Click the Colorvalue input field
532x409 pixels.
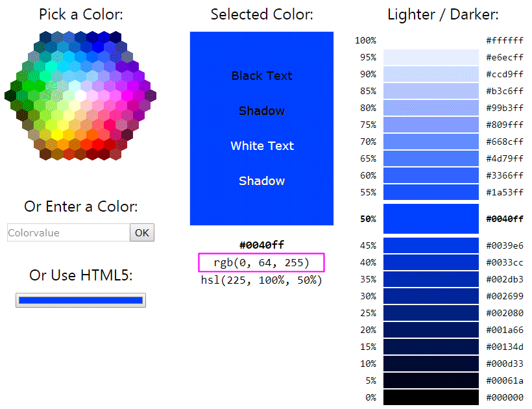pyautogui.click(x=67, y=232)
